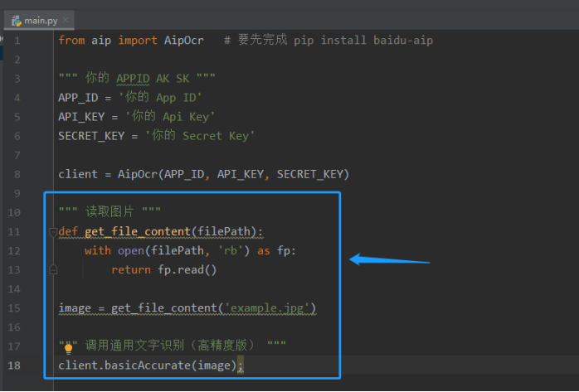579x392 pixels.
Task: Click the lightbulb intention icon on line 17
Action: tap(69, 348)
